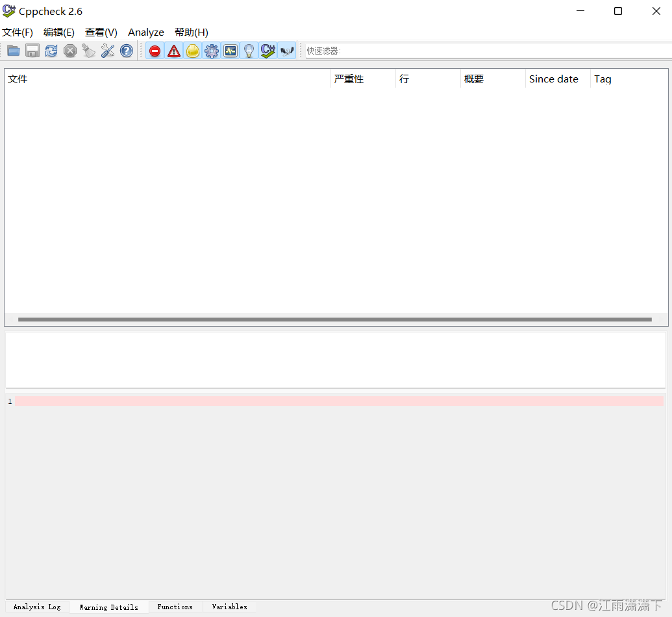Open preferences wrench and screwdriver icon

pyautogui.click(x=108, y=51)
